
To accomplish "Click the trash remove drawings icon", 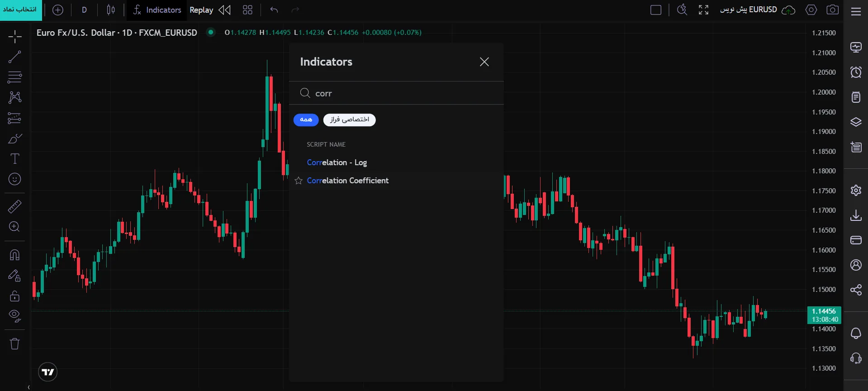I will pos(14,344).
